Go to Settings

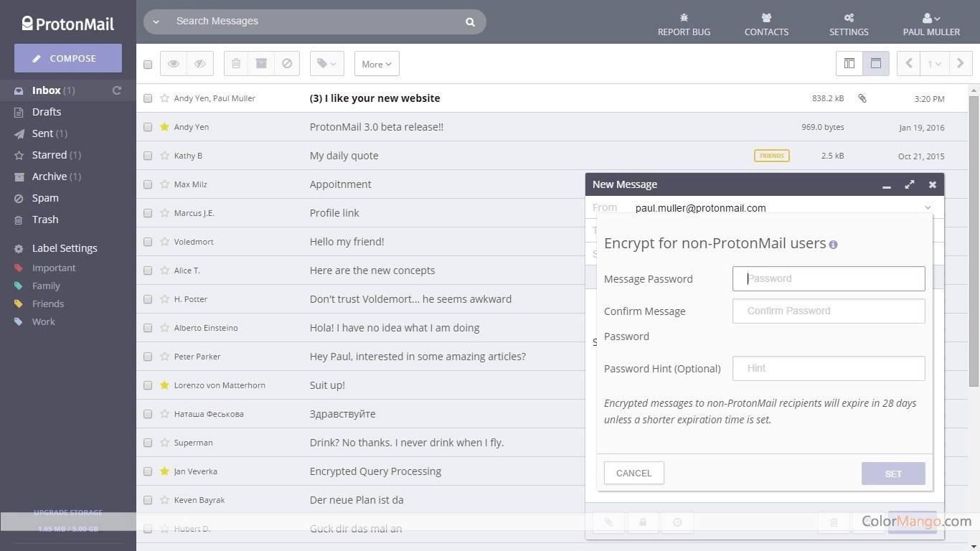click(x=849, y=24)
